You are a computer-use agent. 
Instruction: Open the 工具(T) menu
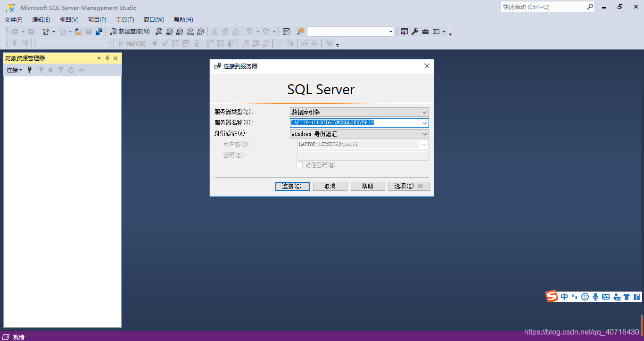coord(125,19)
